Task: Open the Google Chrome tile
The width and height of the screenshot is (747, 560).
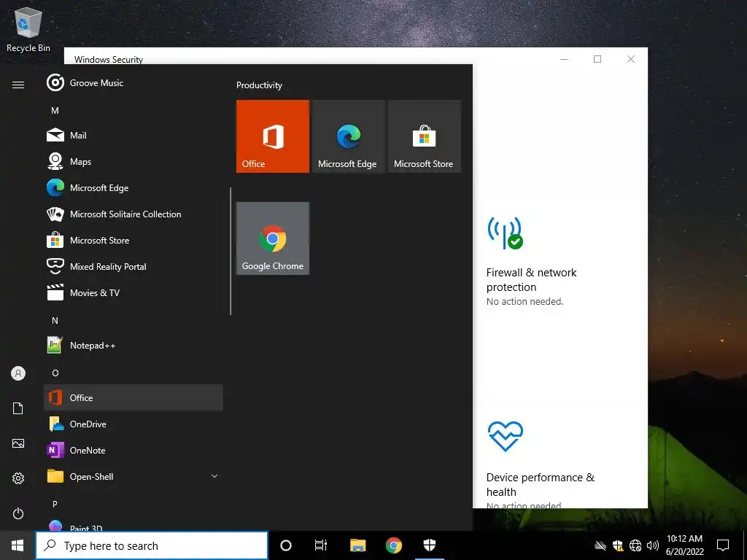Action: click(273, 238)
